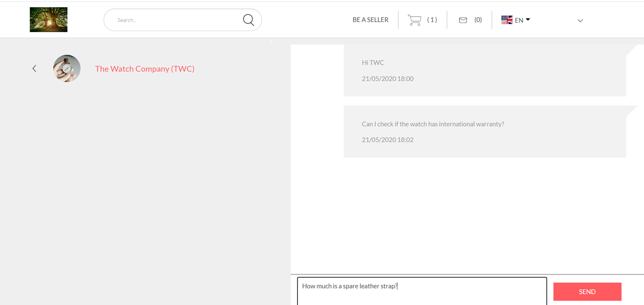
Task: Click the 21/05/2020 18:02 timestamp
Action: point(387,140)
